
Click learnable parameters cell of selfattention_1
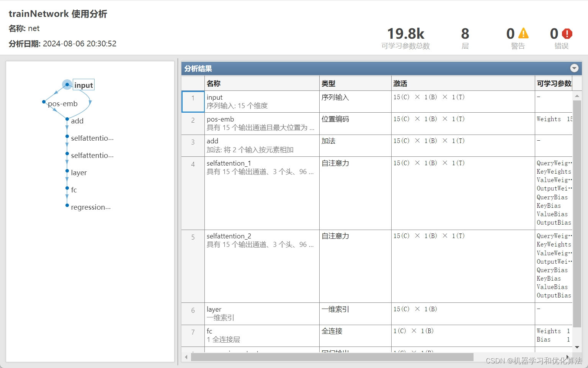[554, 193]
